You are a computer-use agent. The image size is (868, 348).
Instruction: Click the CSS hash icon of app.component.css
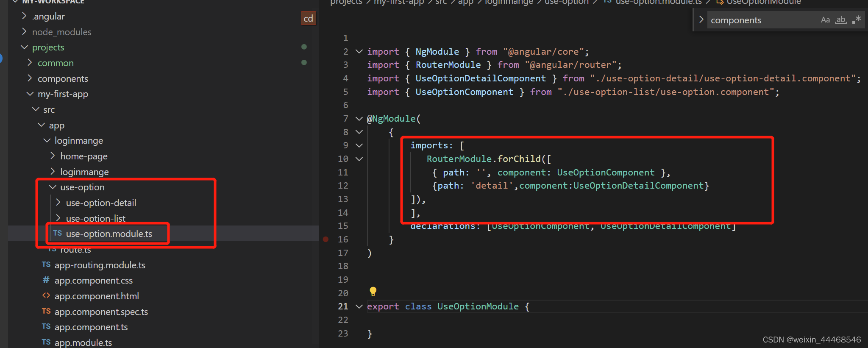pos(46,280)
